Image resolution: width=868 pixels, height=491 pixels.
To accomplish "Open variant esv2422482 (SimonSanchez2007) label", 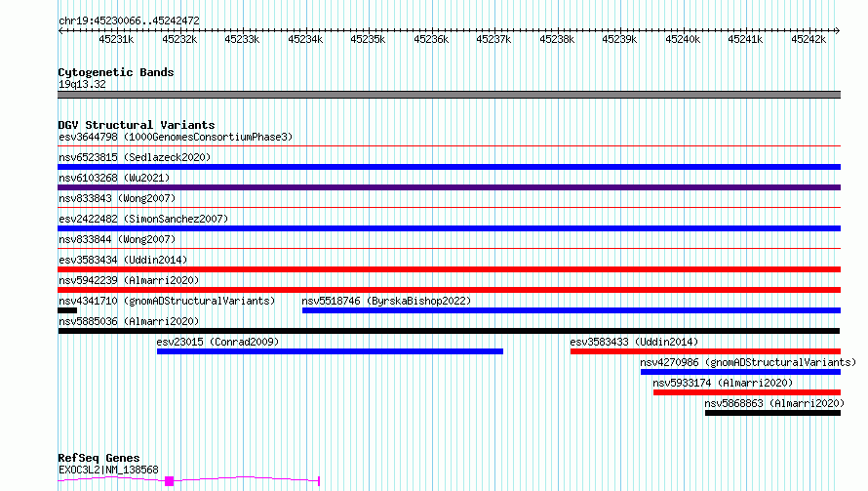I will pos(143,219).
